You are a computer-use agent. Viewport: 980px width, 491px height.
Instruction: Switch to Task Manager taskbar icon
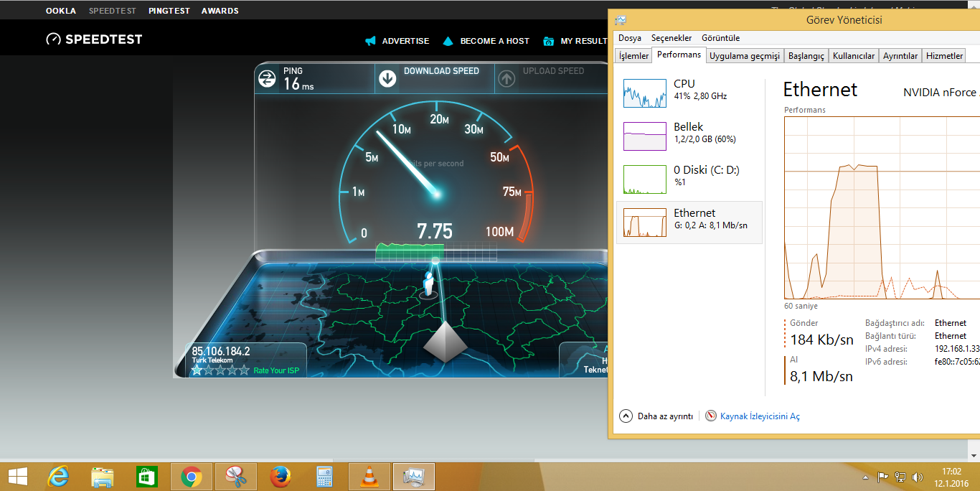pyautogui.click(x=413, y=477)
